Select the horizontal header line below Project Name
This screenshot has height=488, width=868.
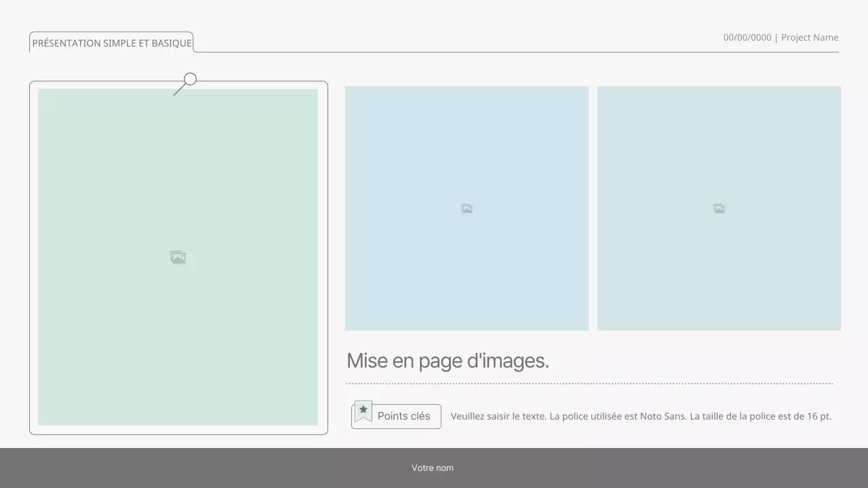(x=515, y=52)
